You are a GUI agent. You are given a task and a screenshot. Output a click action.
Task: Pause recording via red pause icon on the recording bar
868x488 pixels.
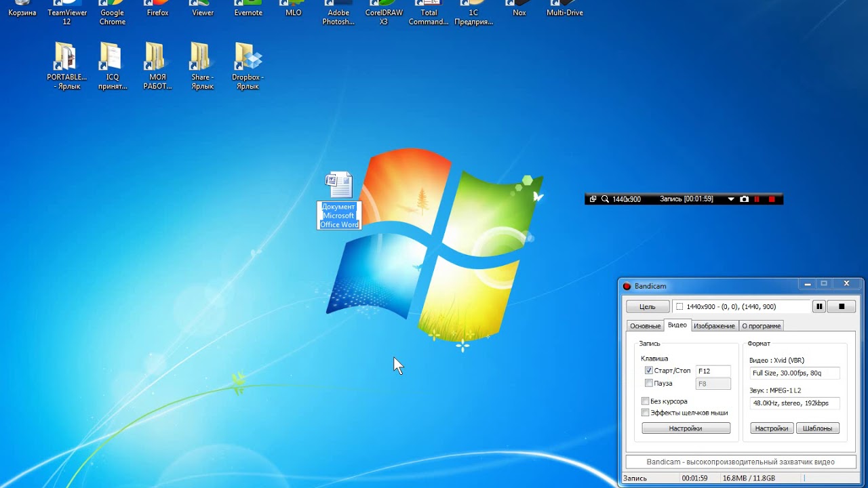coord(757,199)
